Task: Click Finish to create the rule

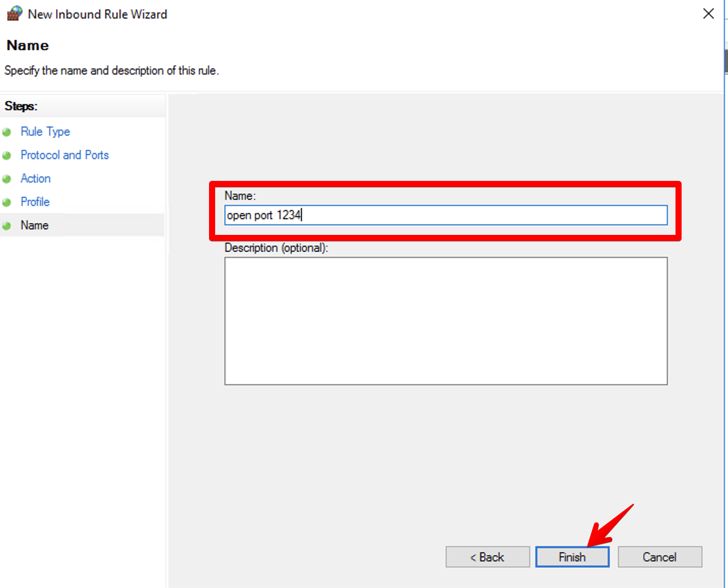Action: 572,557
